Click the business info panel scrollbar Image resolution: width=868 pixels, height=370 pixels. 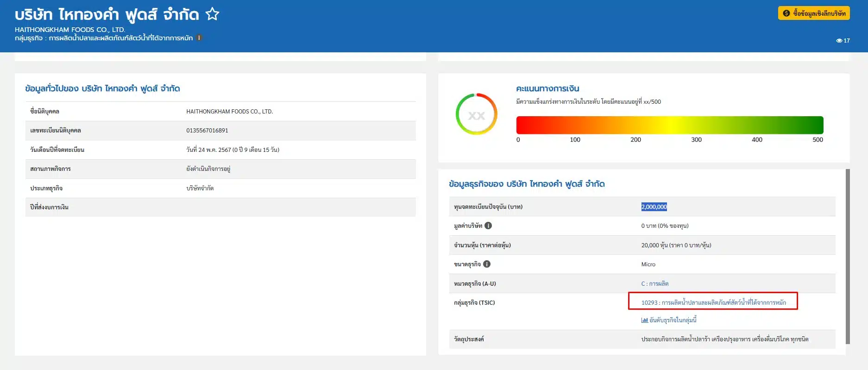click(x=848, y=256)
